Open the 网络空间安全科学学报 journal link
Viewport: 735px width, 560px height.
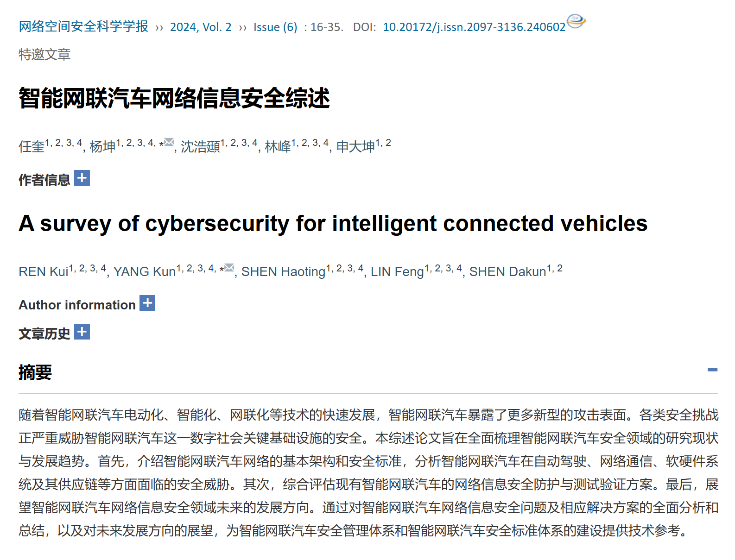coord(83,27)
